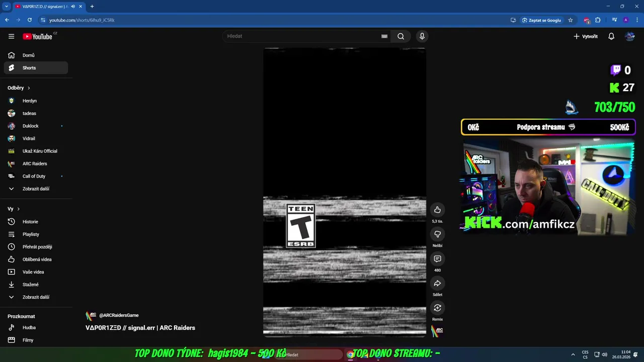Open the YouTube account avatar menu

coord(630,36)
